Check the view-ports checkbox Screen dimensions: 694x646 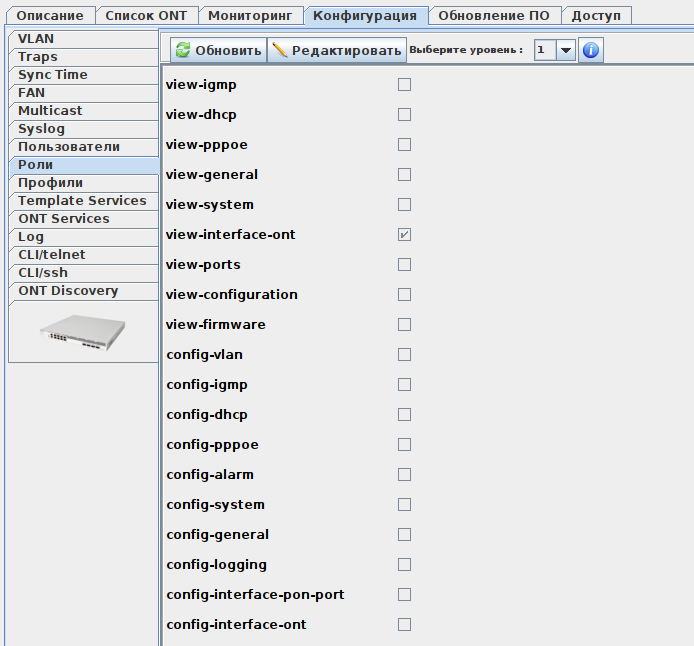(404, 265)
